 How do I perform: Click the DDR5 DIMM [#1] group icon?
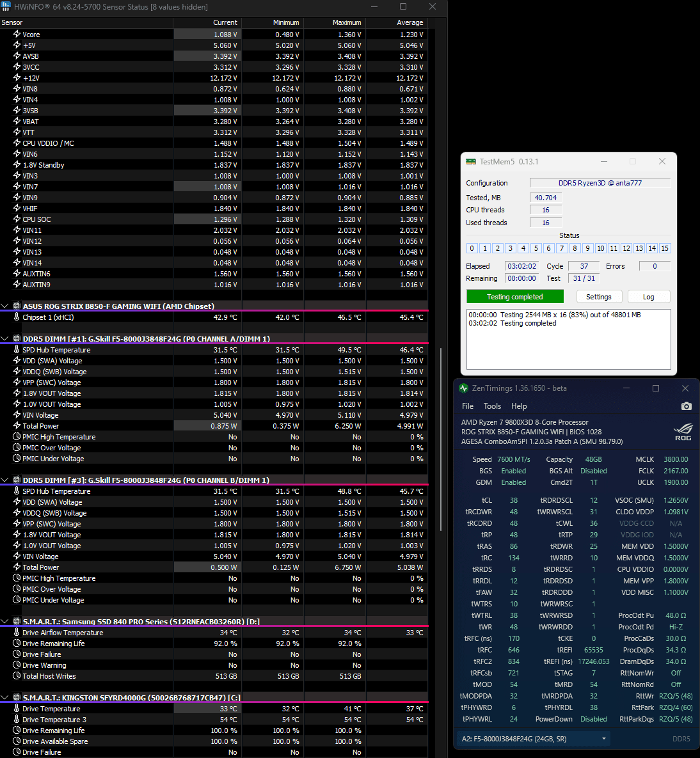point(17,338)
